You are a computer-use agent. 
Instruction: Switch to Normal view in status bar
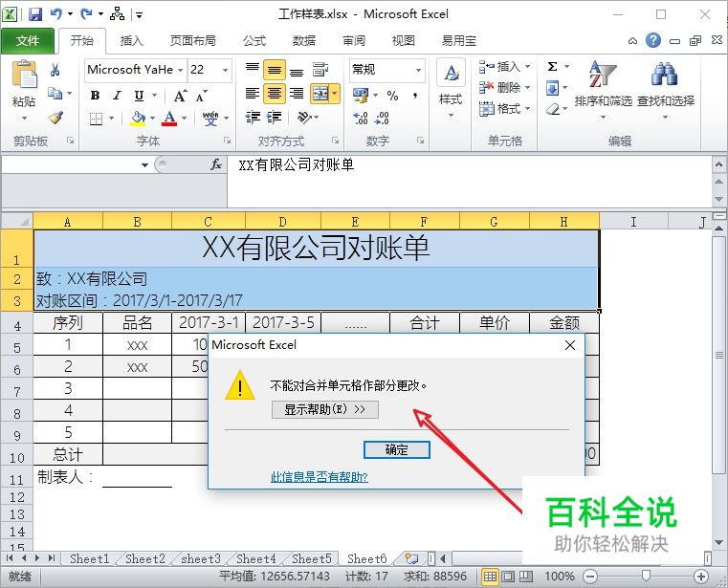point(491,577)
